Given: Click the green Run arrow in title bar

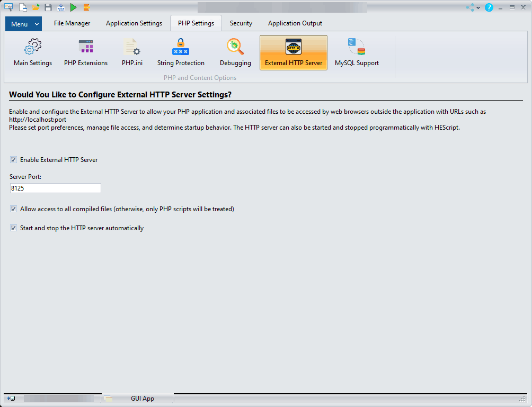Looking at the screenshot, I should pyautogui.click(x=74, y=7).
